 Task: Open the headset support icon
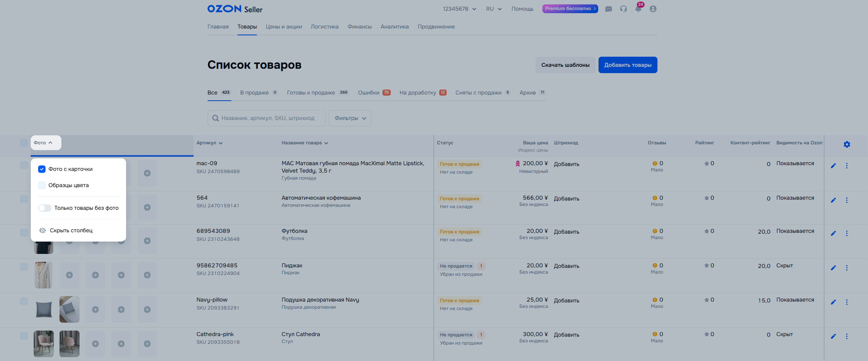623,9
